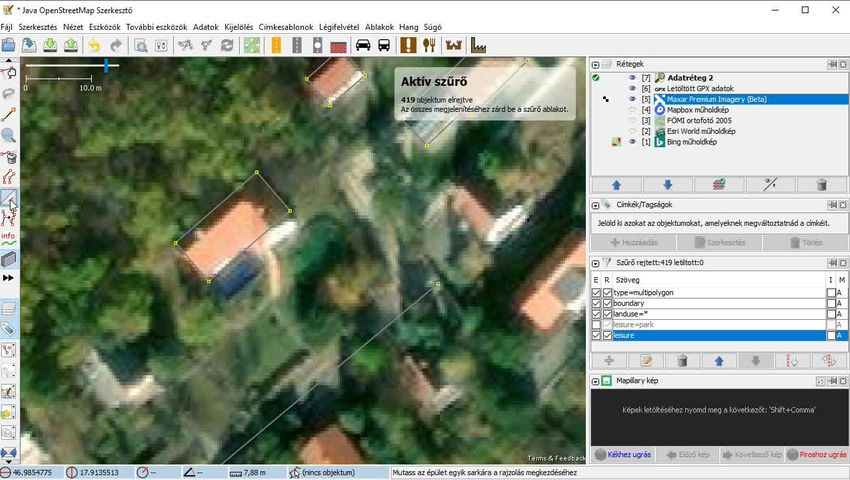Move selected layer up with blue arrow
850x480 pixels.
pyautogui.click(x=616, y=185)
